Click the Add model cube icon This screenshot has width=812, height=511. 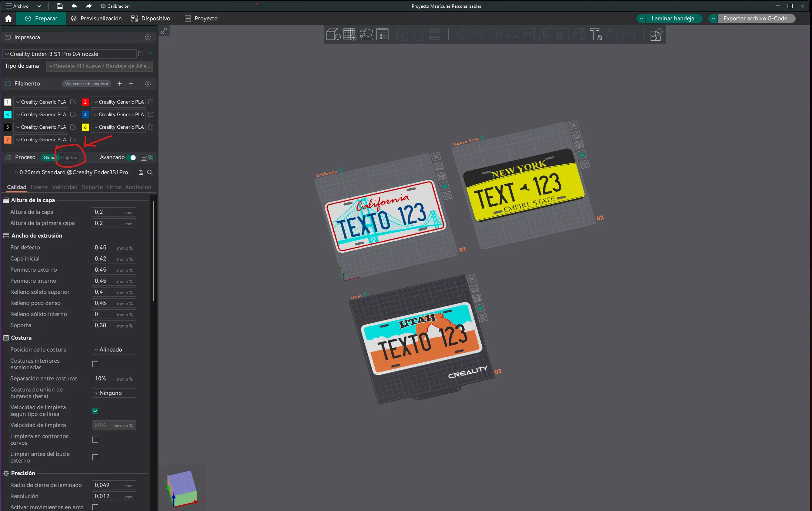pyautogui.click(x=333, y=34)
